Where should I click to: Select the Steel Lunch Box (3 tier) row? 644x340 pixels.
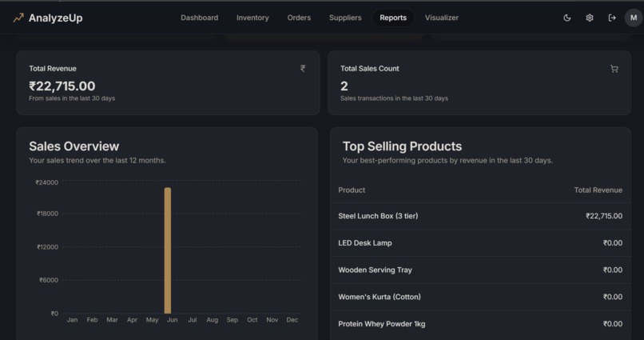[480, 216]
